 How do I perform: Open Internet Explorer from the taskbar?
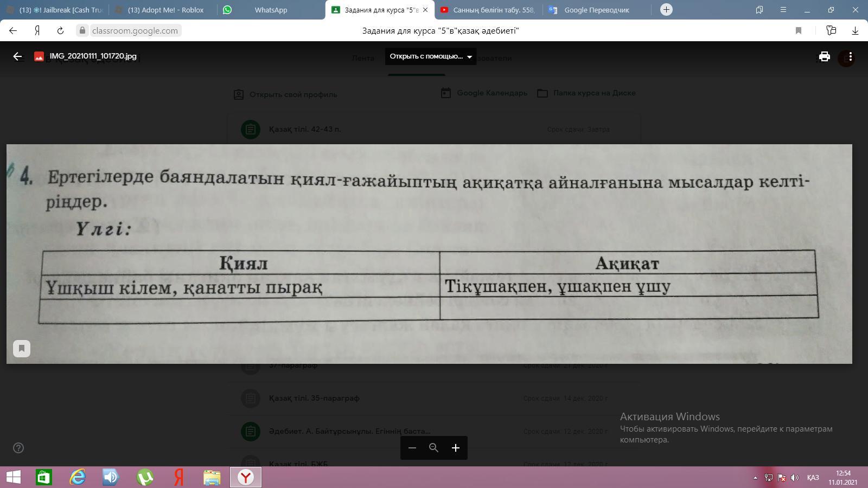coord(78,477)
